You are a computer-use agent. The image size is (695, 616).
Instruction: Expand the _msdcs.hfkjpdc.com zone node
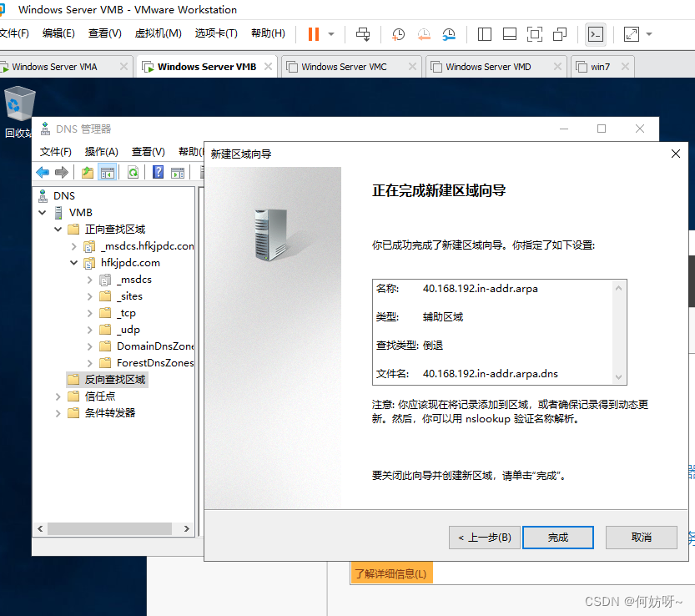[x=73, y=246]
